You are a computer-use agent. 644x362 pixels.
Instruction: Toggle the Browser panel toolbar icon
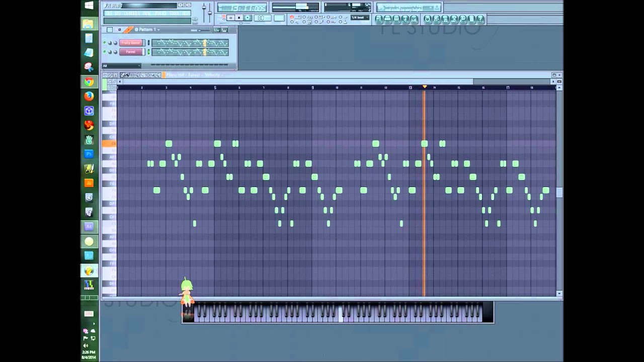point(405,19)
